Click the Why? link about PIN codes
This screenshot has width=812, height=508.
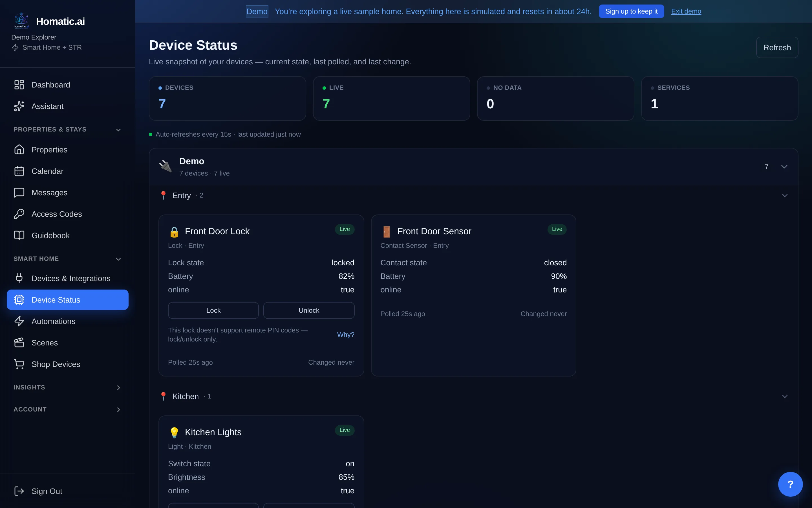pos(346,335)
